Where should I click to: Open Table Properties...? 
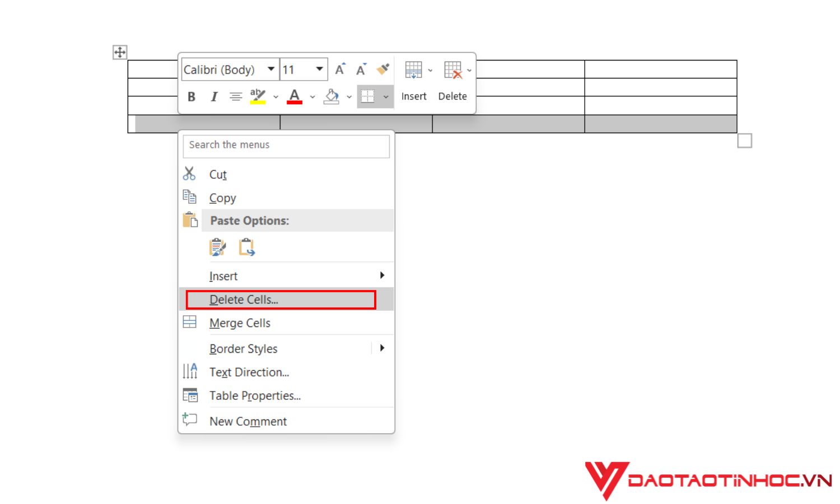(x=286, y=396)
